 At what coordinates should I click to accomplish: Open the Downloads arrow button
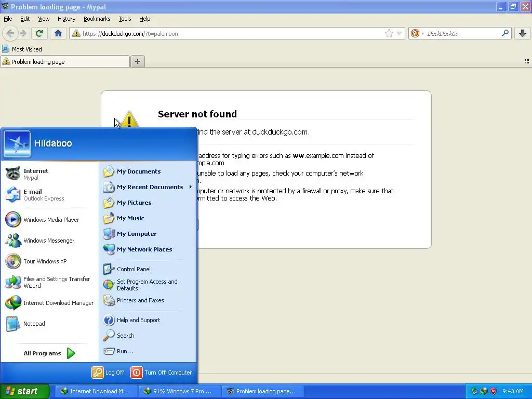tap(523, 33)
